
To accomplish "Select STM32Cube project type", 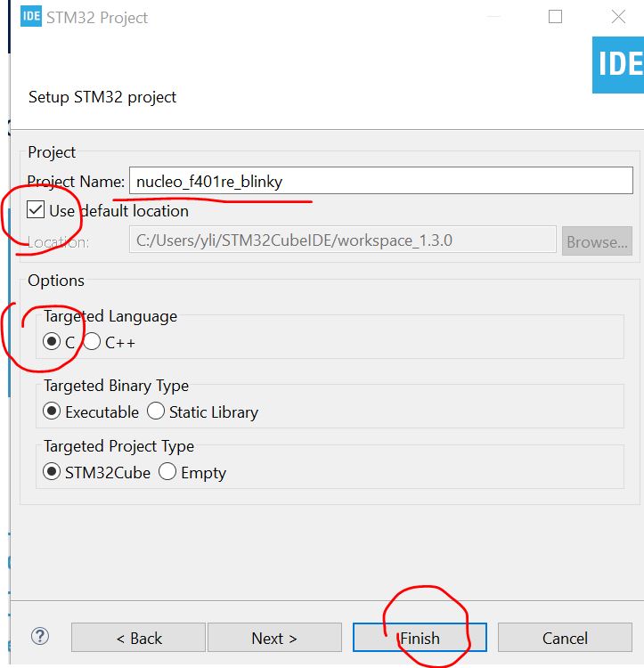I will [x=53, y=472].
